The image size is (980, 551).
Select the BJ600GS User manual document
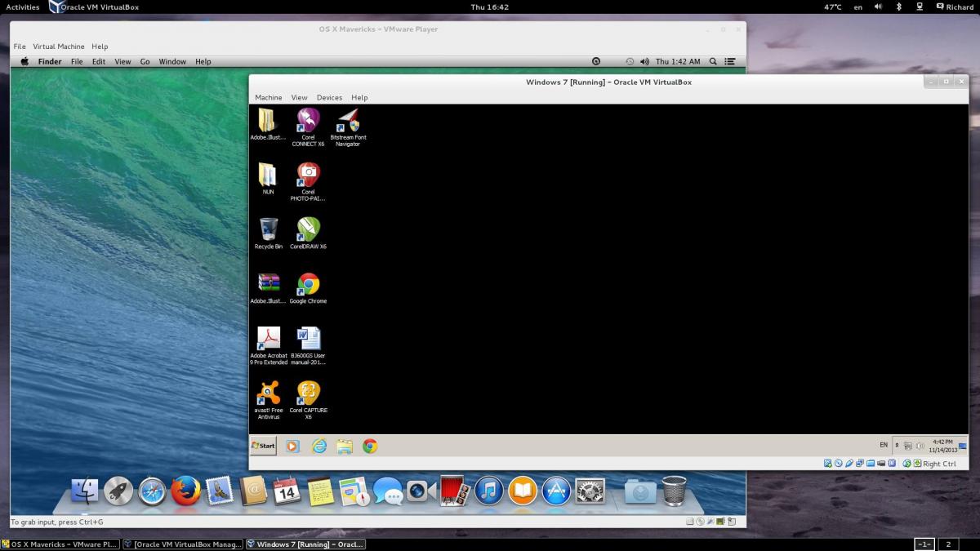pyautogui.click(x=308, y=345)
